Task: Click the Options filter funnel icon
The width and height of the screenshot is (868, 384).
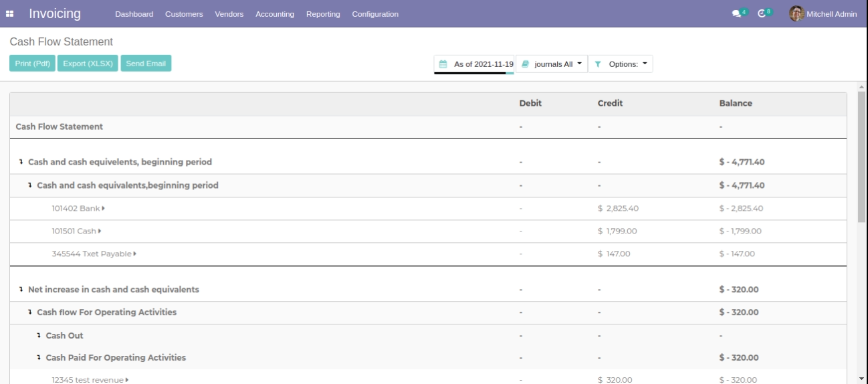Action: click(598, 64)
